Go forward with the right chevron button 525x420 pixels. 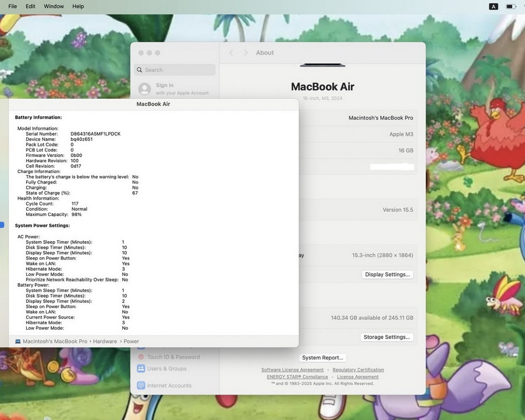(x=246, y=52)
